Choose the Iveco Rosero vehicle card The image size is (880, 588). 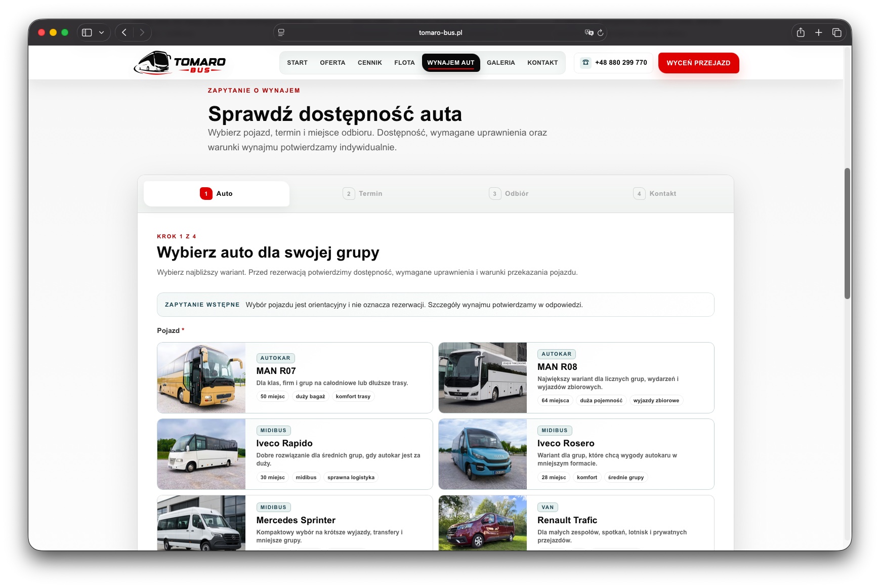pyautogui.click(x=576, y=454)
